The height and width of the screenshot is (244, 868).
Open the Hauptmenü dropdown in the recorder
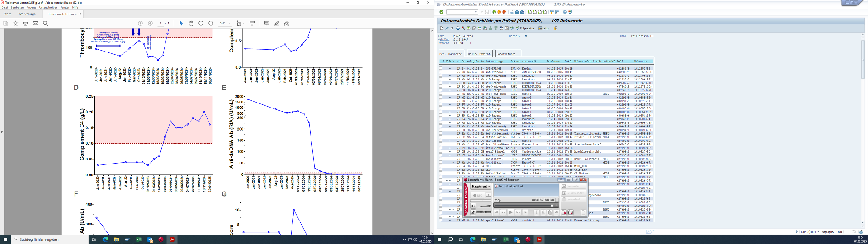pyautogui.click(x=481, y=186)
